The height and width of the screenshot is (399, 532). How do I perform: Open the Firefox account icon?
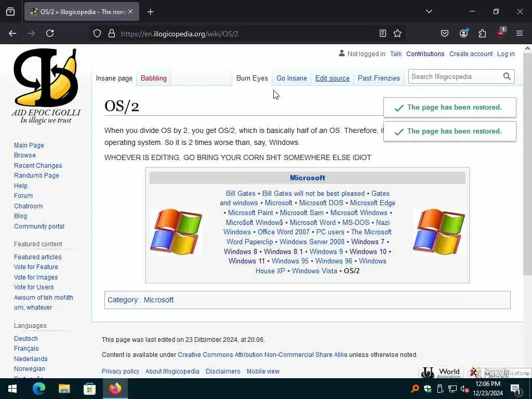(x=463, y=33)
